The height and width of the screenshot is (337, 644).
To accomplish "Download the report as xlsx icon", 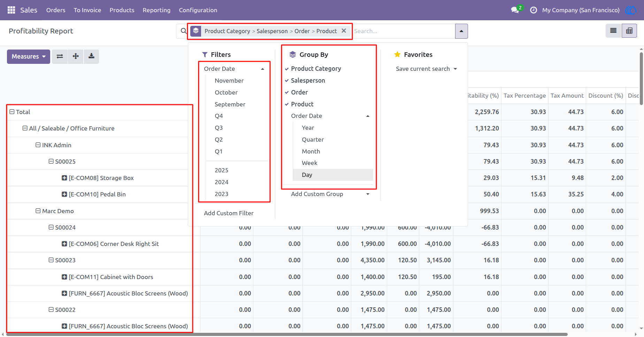I will (x=91, y=56).
